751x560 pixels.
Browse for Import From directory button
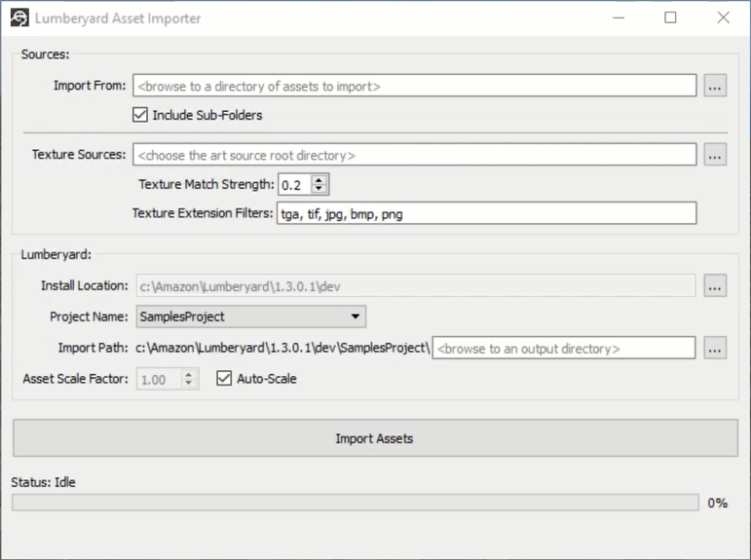pyautogui.click(x=715, y=86)
